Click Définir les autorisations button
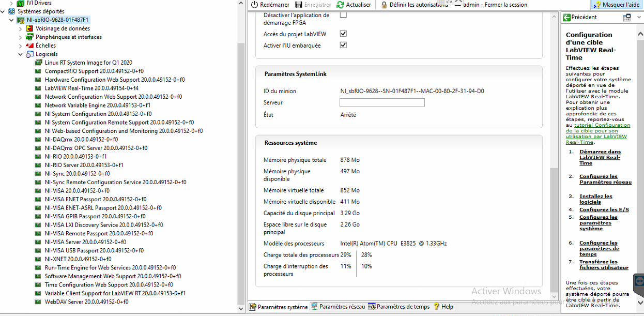The height and width of the screenshot is (316, 644). tap(415, 5)
